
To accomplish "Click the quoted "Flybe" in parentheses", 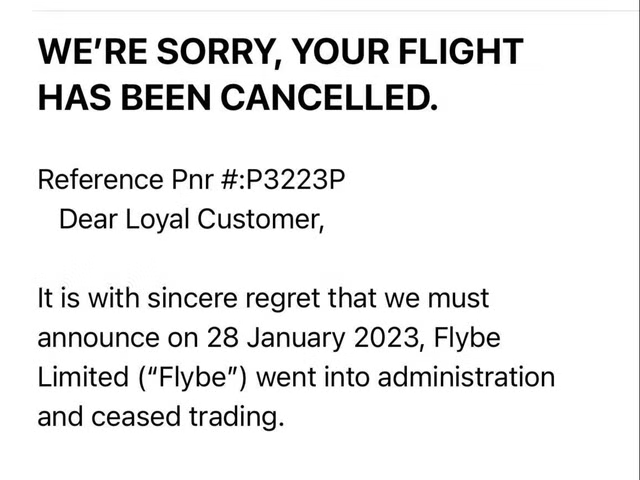I will (x=193, y=378).
